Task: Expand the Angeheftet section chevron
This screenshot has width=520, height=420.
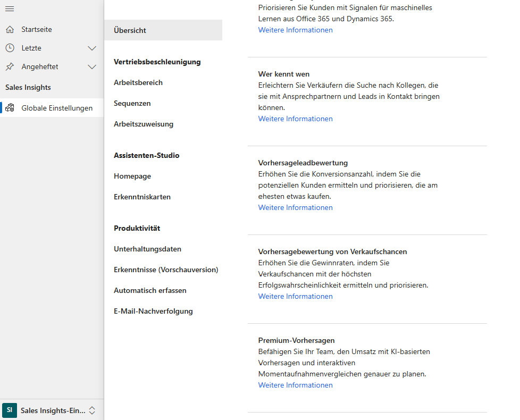Action: (x=92, y=66)
